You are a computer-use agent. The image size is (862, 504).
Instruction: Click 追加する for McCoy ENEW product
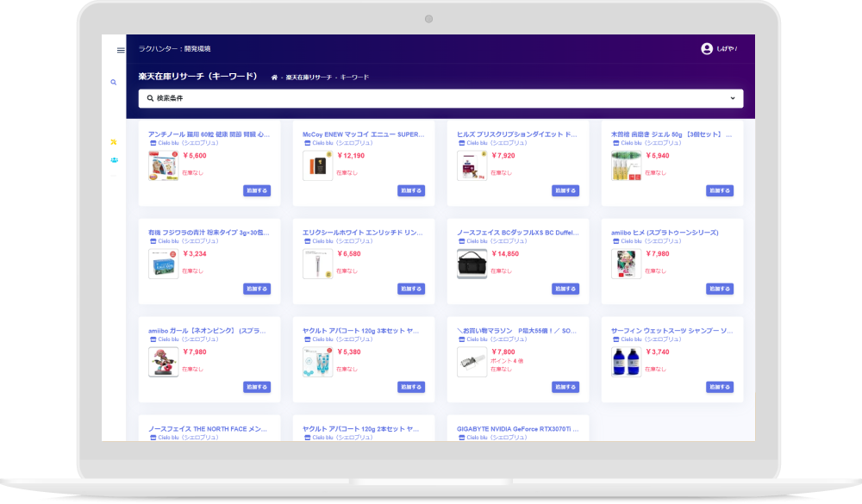click(x=411, y=190)
